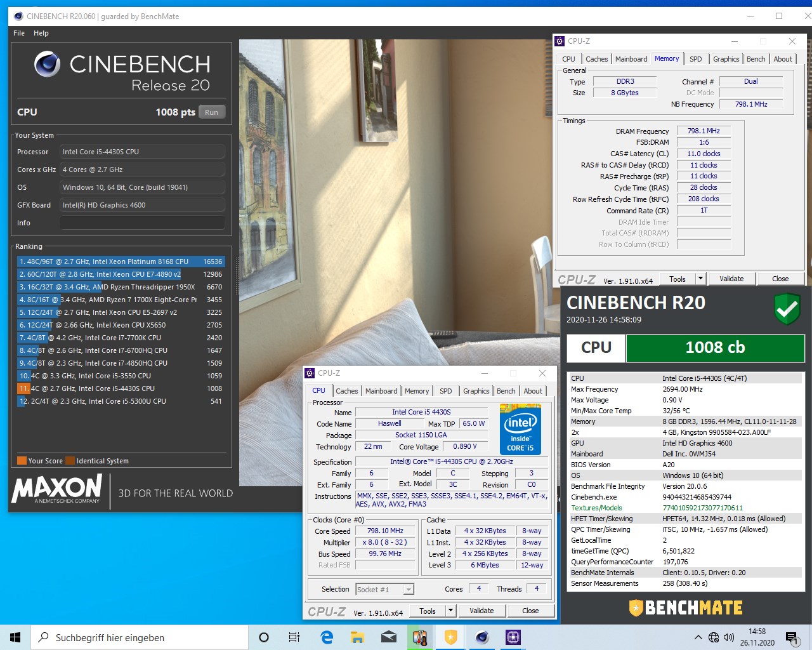Open File Explorer from the taskbar
The width and height of the screenshot is (812, 650).
pyautogui.click(x=357, y=637)
